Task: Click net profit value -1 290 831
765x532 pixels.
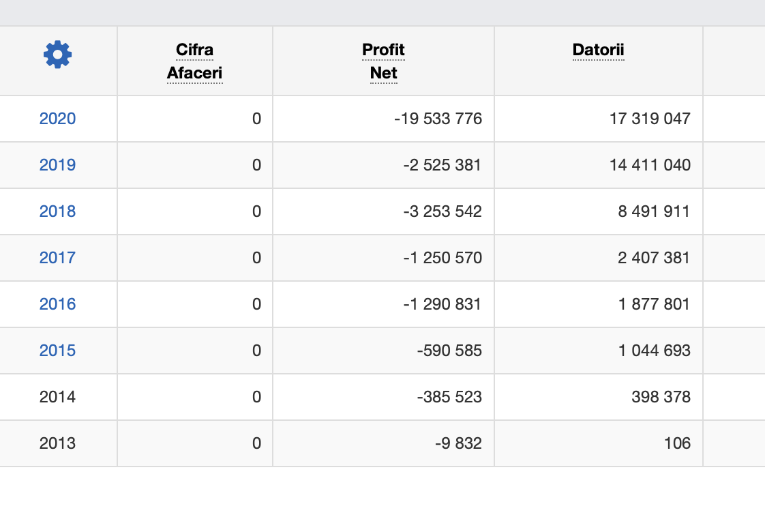Action: pos(442,304)
